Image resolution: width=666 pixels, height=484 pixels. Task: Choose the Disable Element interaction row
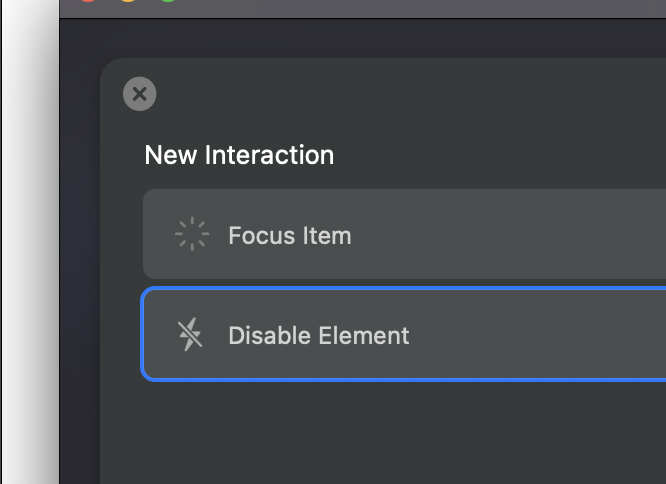[400, 335]
